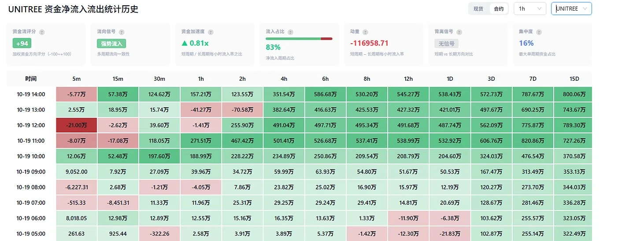The height and width of the screenshot is (241, 644).
Task: Click the -8,451.31 cell
Action: click(x=118, y=203)
